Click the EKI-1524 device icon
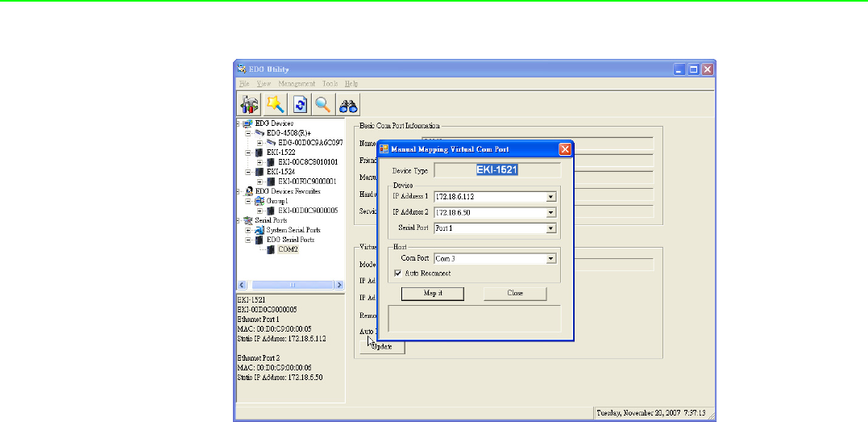Screen dimensions: 868x422 point(260,171)
